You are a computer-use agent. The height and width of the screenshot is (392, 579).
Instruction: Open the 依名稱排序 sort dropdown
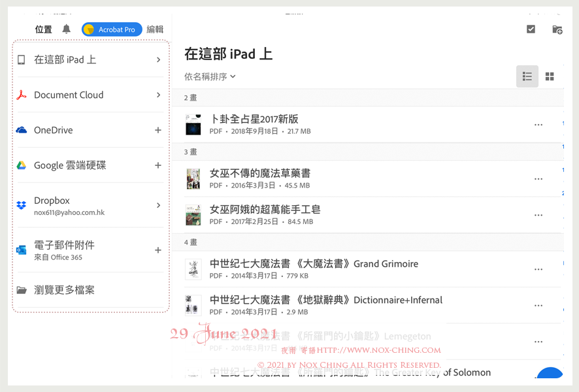210,76
